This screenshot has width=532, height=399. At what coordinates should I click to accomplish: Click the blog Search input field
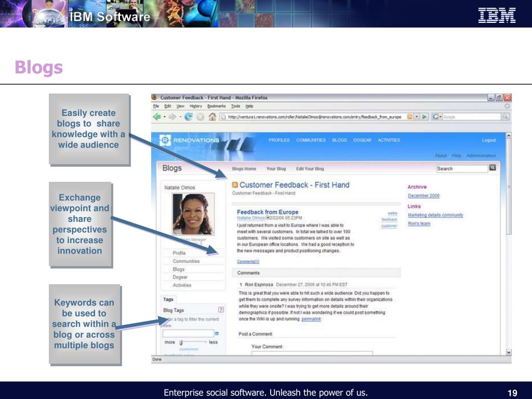(462, 168)
